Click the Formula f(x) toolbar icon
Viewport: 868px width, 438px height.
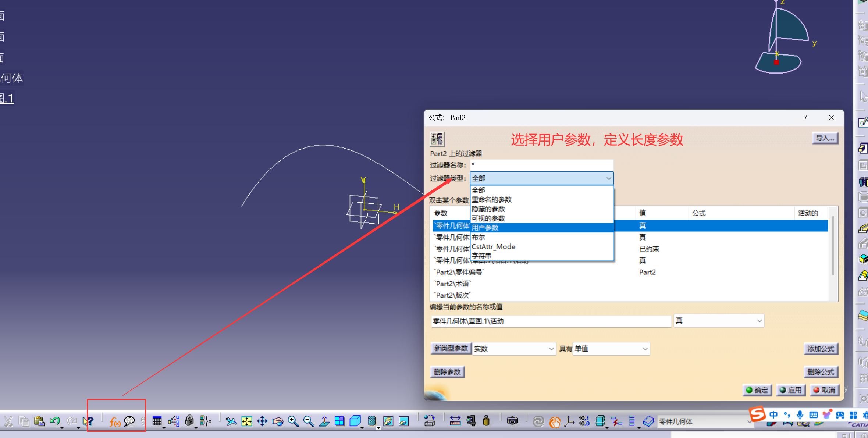[x=114, y=421]
